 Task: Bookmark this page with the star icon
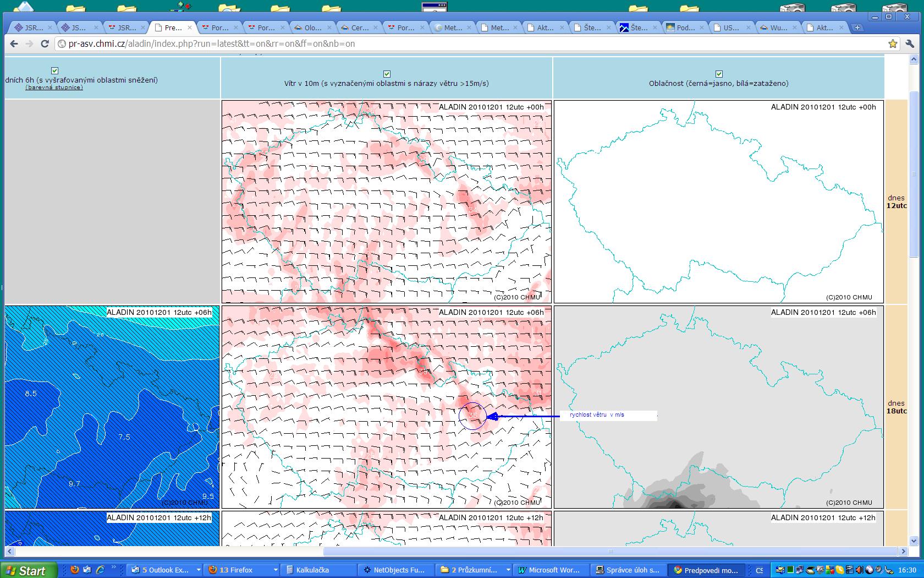(x=893, y=43)
